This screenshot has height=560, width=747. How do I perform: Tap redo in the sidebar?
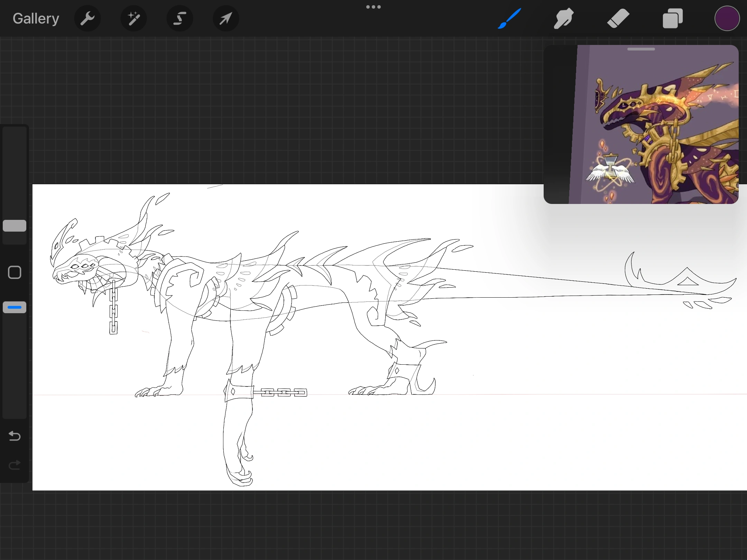click(14, 465)
